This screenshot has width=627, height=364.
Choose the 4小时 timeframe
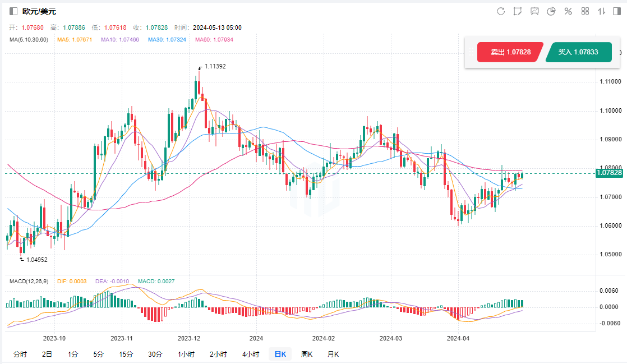tap(251, 354)
